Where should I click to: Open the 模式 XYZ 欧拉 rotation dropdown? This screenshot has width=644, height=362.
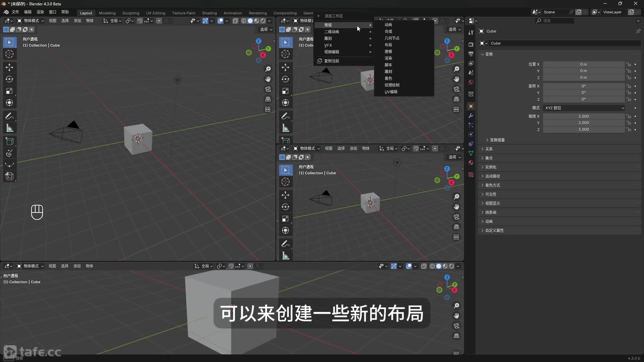click(584, 108)
